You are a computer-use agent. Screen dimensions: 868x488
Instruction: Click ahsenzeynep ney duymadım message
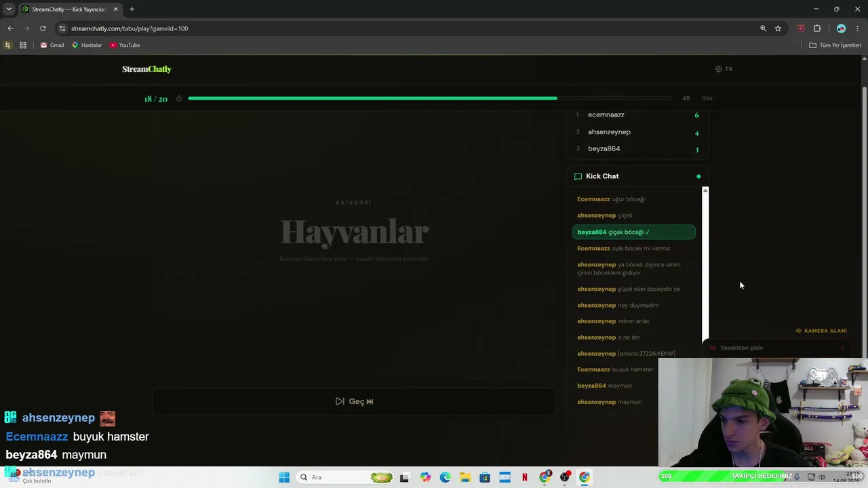(x=618, y=305)
